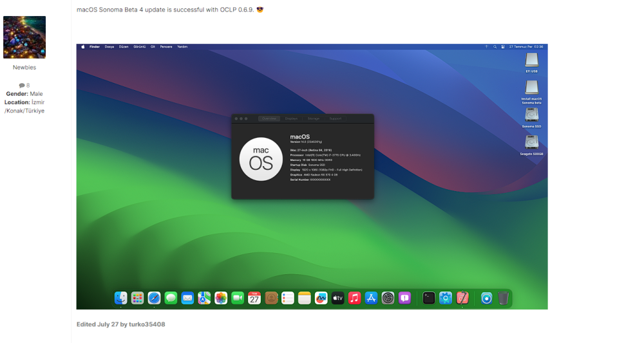This screenshot has height=343, width=644.
Task: Click the Processor info row
Action: [325, 155]
